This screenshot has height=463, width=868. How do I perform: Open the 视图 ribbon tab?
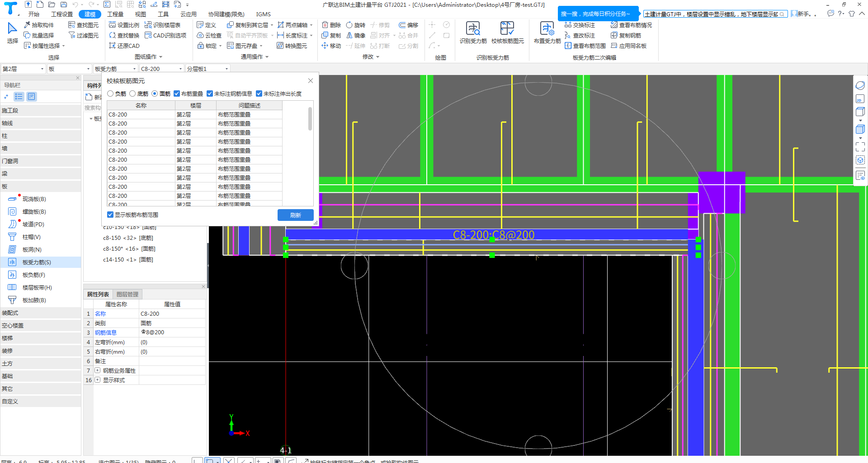point(141,14)
